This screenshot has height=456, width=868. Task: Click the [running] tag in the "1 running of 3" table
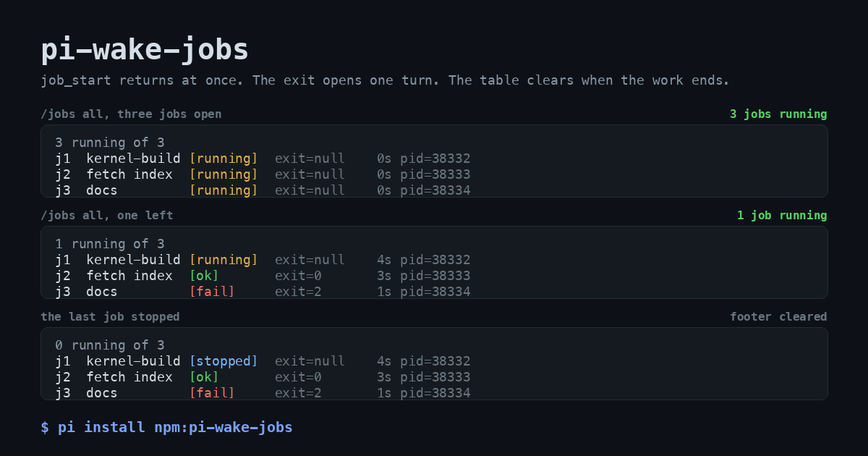[x=224, y=260]
